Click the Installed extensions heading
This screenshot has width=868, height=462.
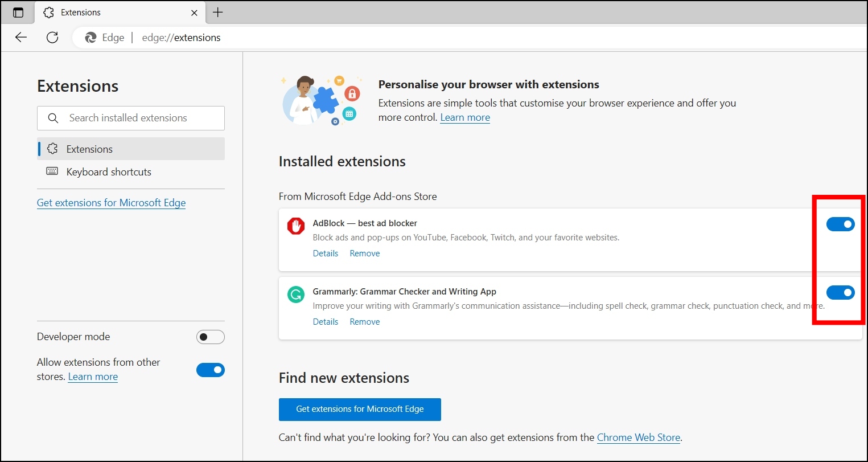(x=342, y=161)
